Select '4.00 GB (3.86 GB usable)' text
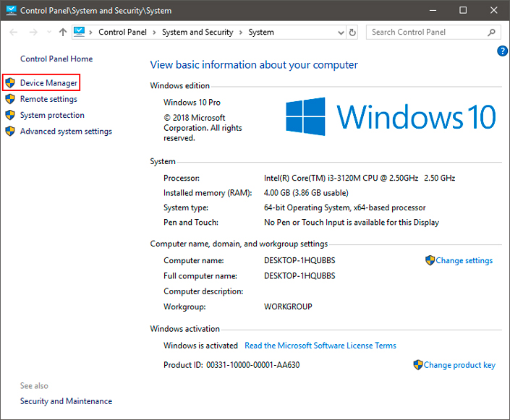The width and height of the screenshot is (510, 420). click(x=306, y=193)
